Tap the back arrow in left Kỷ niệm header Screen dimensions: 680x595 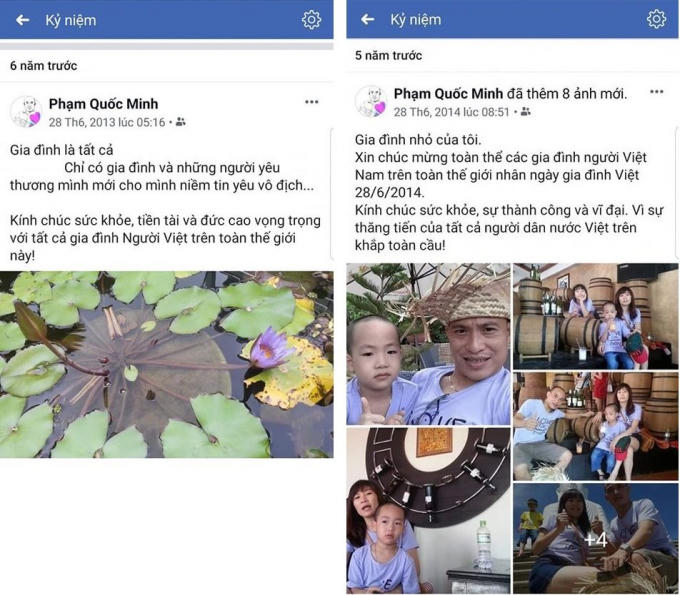23,20
